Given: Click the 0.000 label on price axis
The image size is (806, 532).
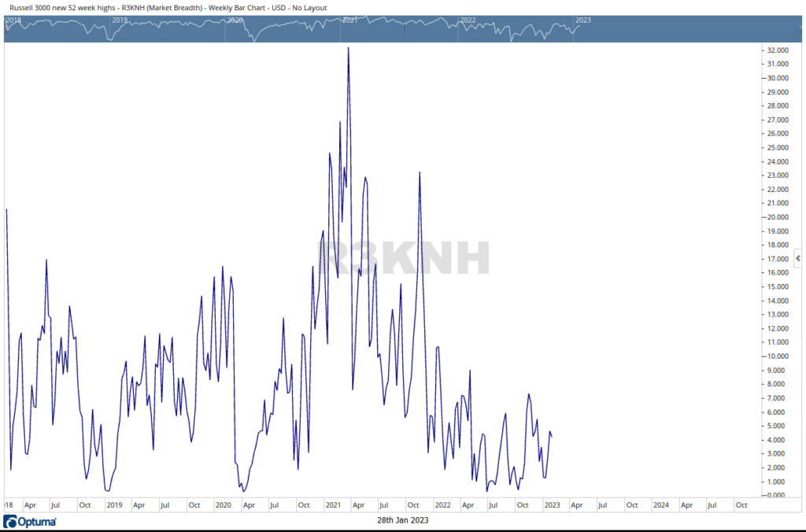Looking at the screenshot, I should [776, 496].
